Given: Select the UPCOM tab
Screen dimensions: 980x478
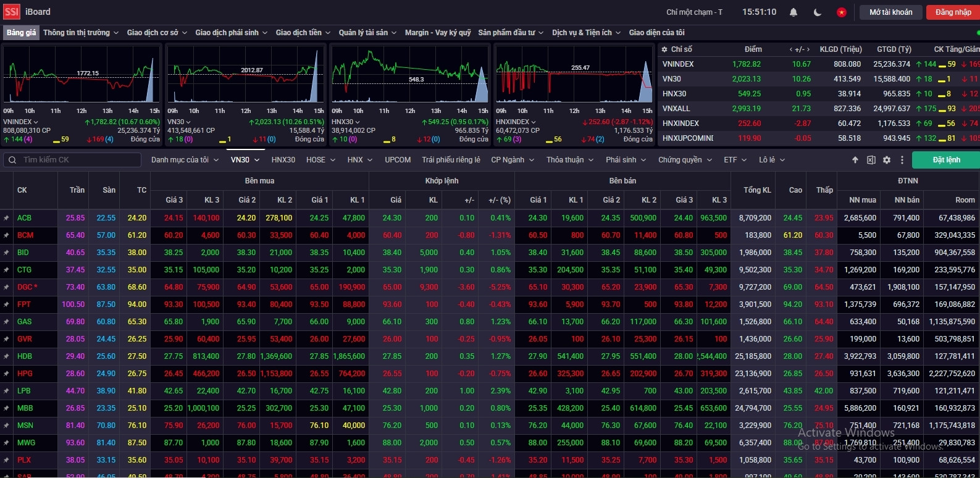Looking at the screenshot, I should coord(398,160).
